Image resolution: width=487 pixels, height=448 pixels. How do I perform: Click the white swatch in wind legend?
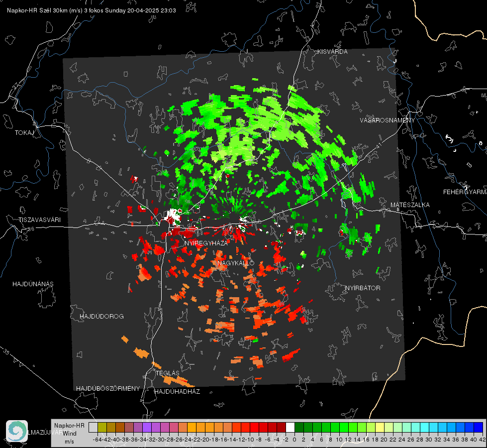coord(290,427)
